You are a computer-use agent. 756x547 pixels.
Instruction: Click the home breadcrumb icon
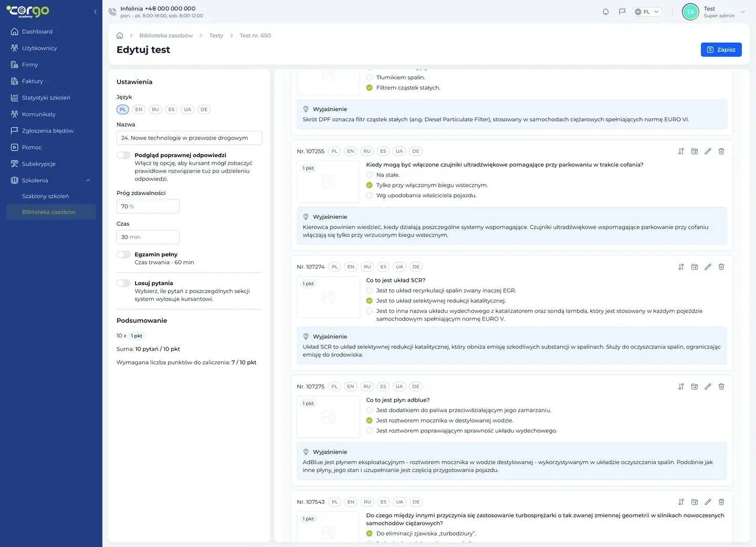pyautogui.click(x=120, y=36)
